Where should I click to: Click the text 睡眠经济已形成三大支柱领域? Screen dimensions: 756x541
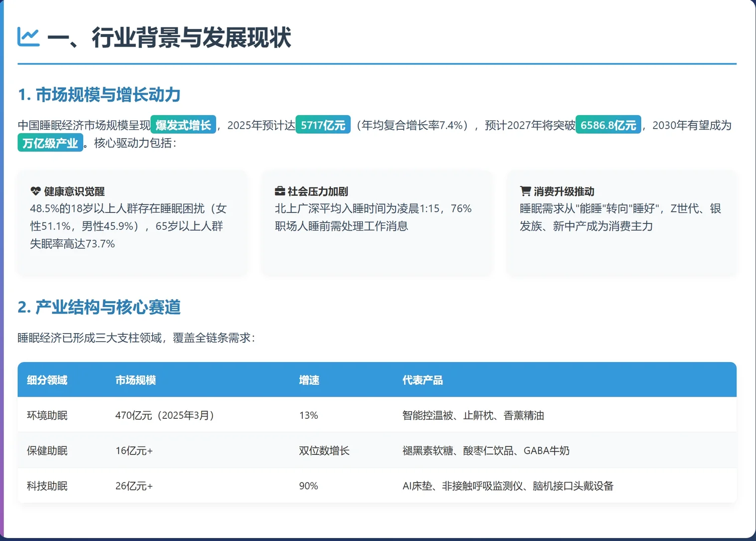[x=90, y=338]
